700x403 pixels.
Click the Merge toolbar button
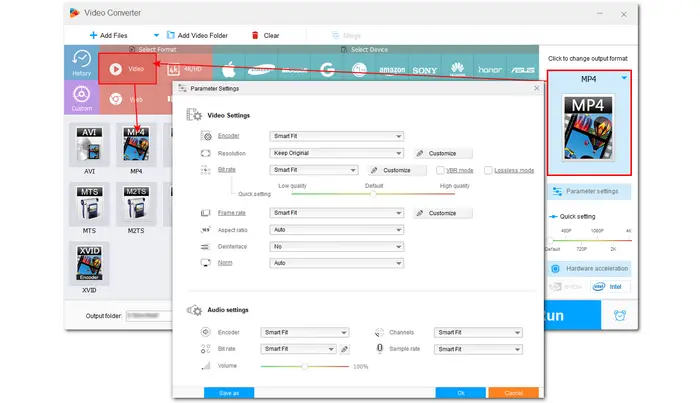tap(346, 35)
